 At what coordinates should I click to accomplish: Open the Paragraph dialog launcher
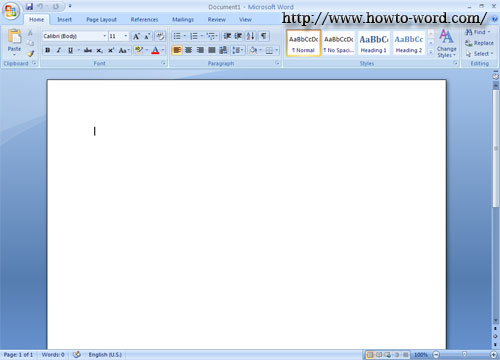tap(277, 63)
